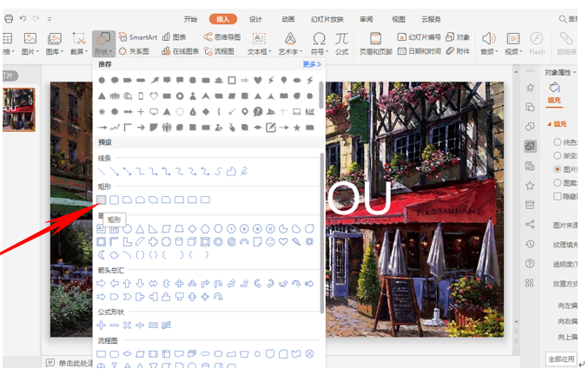Switch to the 插入 tab
588x375 pixels.
[x=222, y=19]
